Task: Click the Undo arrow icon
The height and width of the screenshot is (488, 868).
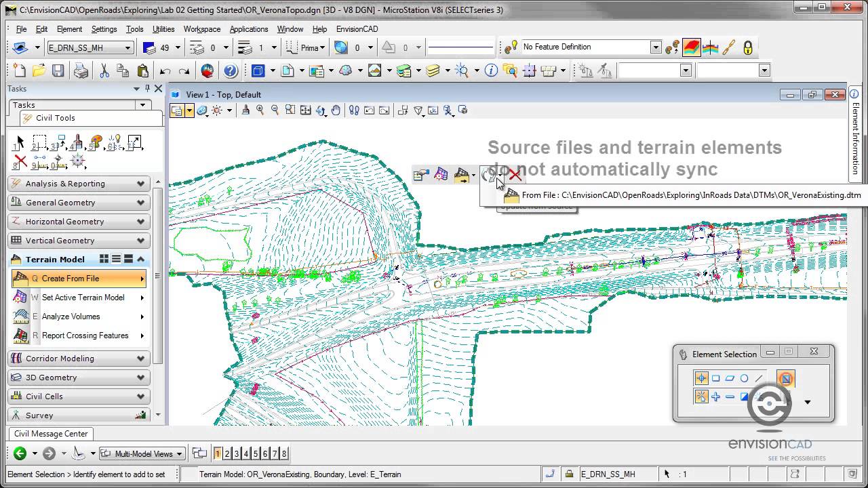Action: pyautogui.click(x=165, y=71)
